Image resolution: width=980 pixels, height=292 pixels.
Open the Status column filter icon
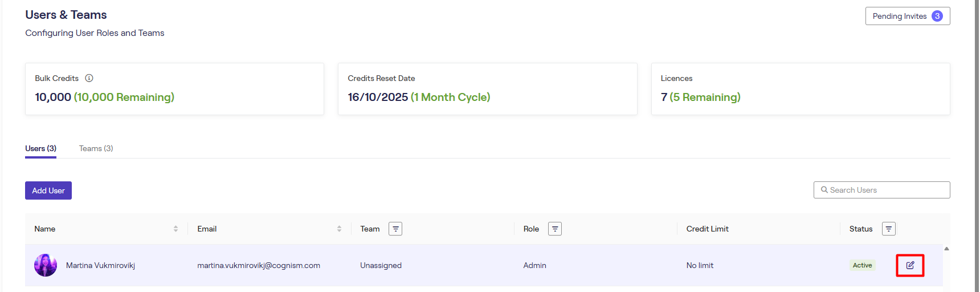coord(888,229)
